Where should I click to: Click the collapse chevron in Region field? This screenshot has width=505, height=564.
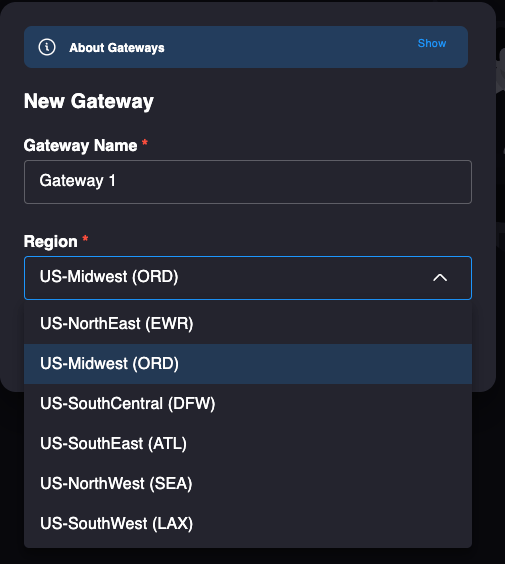[x=440, y=278]
